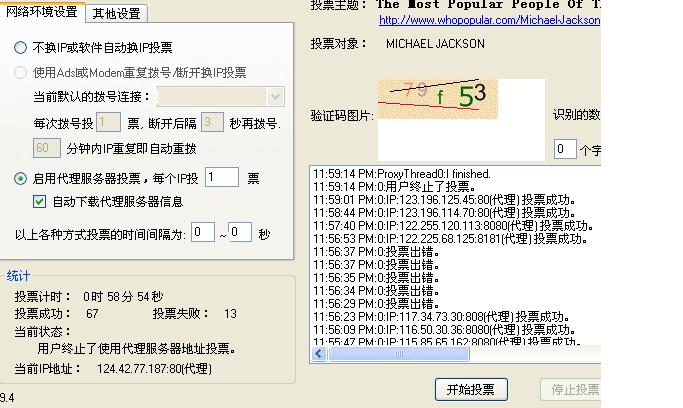The height and width of the screenshot is (408, 683).
Task: Select 不换IP或软件自动换IP投票 radio option
Action: [x=21, y=47]
